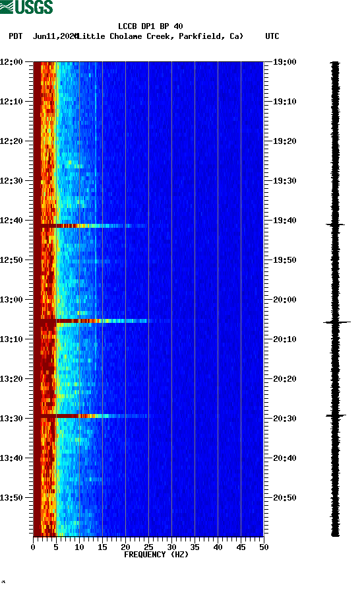Image resolution: width=364 pixels, height=589 pixels.
Task: Click the largest waveform spike near 20:05 on trace
Action: pyautogui.click(x=336, y=322)
